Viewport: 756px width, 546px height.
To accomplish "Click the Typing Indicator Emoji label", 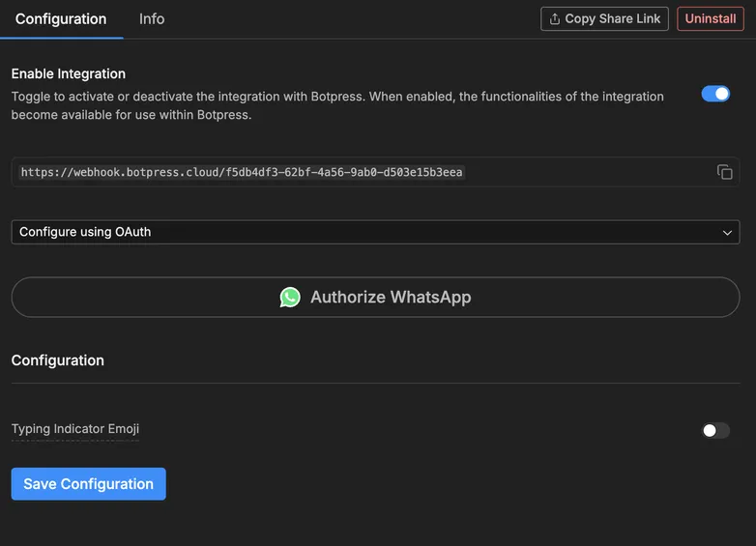I will click(x=75, y=429).
